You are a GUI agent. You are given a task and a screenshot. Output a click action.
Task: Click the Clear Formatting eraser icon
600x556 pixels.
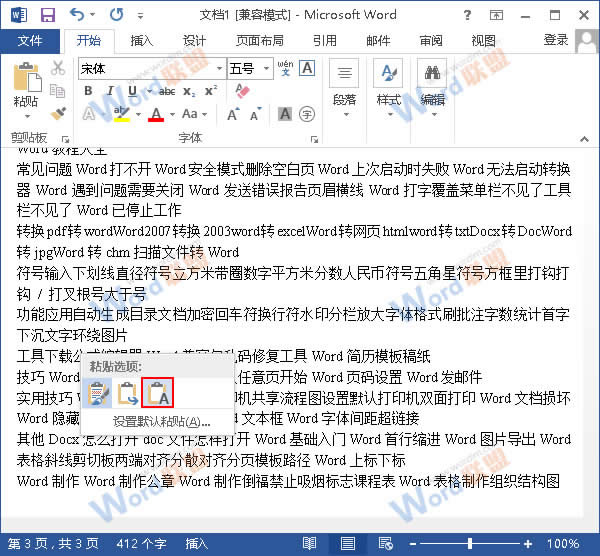[x=243, y=91]
